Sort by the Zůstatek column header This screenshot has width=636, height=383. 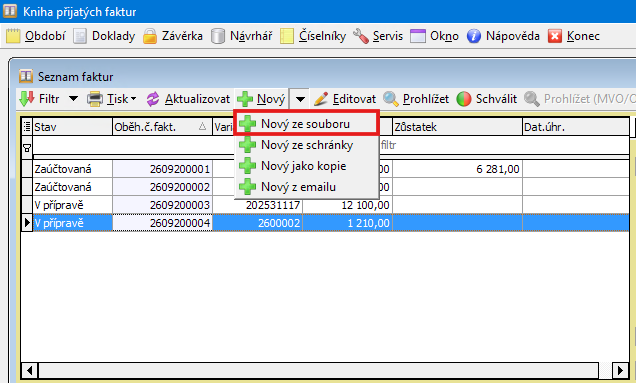click(457, 127)
